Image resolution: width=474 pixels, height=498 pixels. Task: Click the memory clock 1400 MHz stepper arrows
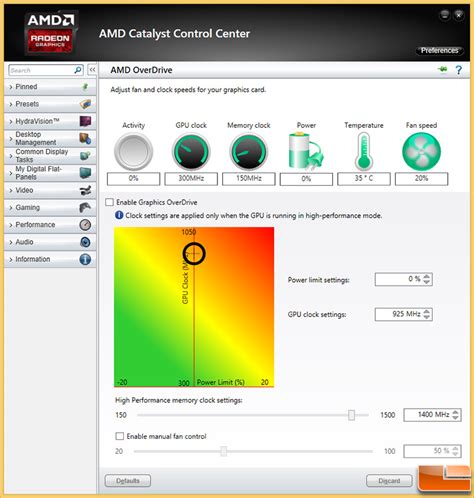click(455, 415)
